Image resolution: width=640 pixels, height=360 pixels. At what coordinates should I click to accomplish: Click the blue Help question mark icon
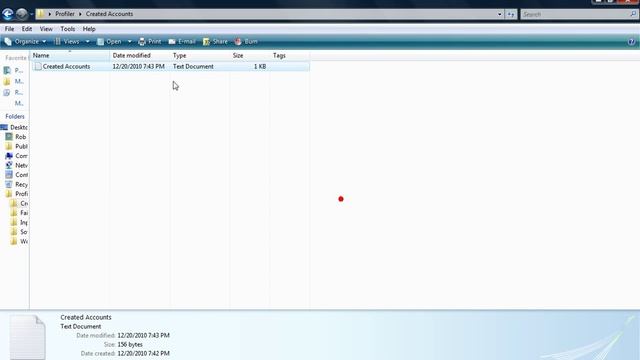coord(631,42)
